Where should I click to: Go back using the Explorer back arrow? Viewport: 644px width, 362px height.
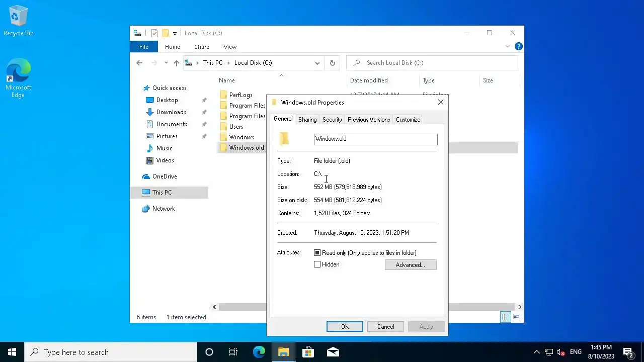(139, 63)
